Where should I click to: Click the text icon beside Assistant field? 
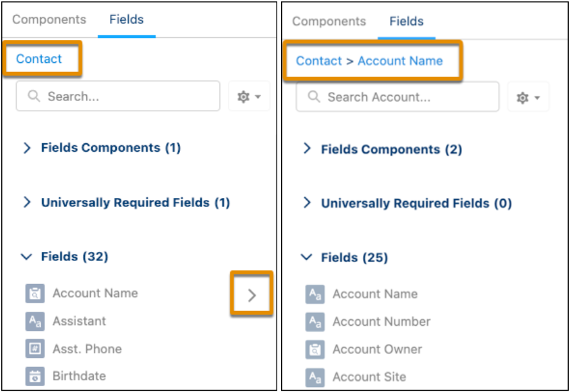(35, 321)
